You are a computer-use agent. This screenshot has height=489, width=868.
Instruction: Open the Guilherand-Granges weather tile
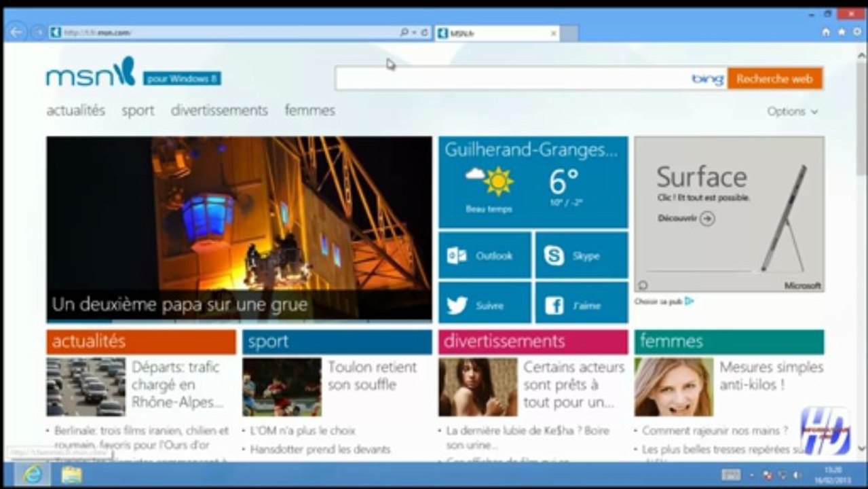(x=533, y=182)
